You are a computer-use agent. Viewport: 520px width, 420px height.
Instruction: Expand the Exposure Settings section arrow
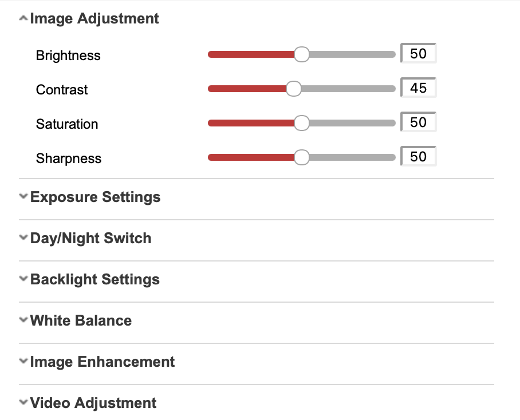point(23,197)
